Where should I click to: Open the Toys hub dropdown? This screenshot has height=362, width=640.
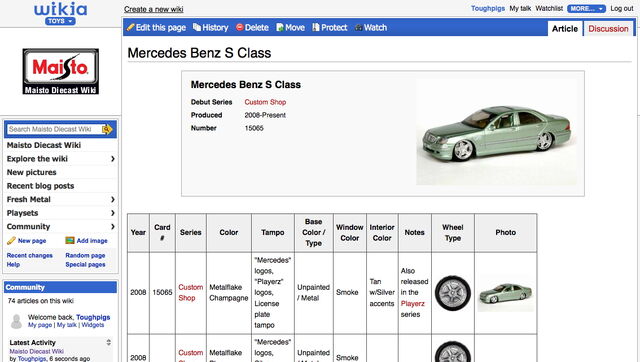60,21
